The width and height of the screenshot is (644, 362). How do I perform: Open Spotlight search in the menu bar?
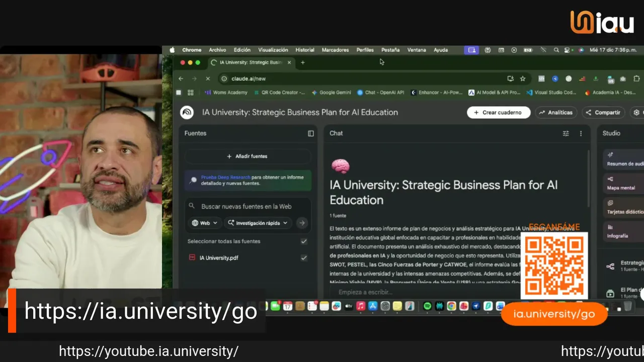click(x=556, y=50)
